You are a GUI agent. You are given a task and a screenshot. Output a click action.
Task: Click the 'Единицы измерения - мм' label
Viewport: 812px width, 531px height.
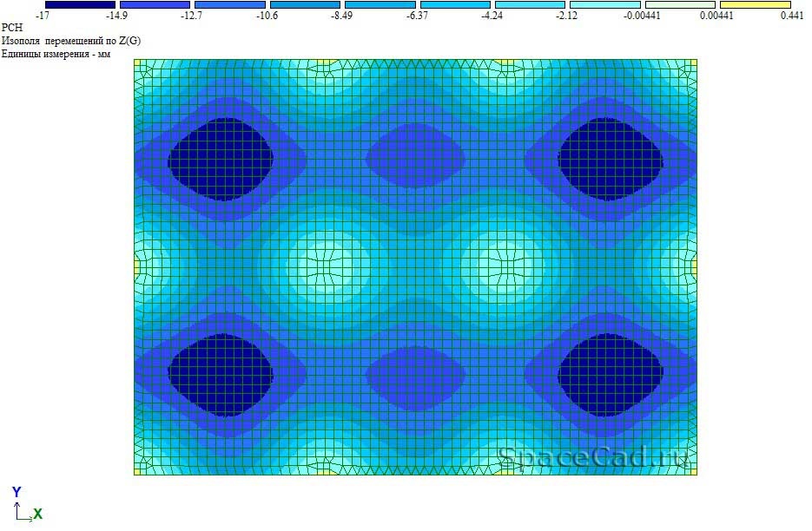(x=56, y=54)
